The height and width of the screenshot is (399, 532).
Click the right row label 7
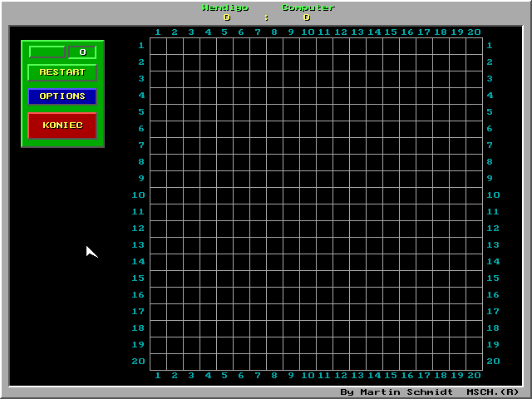click(x=490, y=145)
